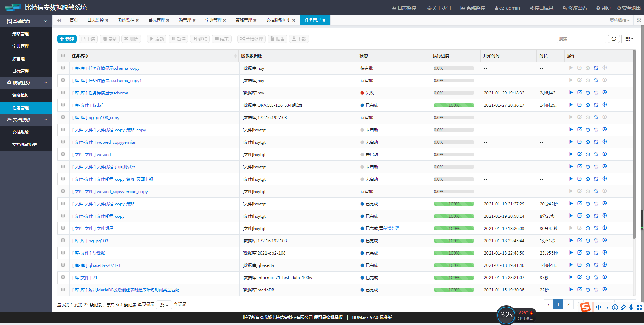Image resolution: width=644 pixels, height=325 pixels.
Task: Click the 差错处理 toolbar button
Action: tap(251, 39)
